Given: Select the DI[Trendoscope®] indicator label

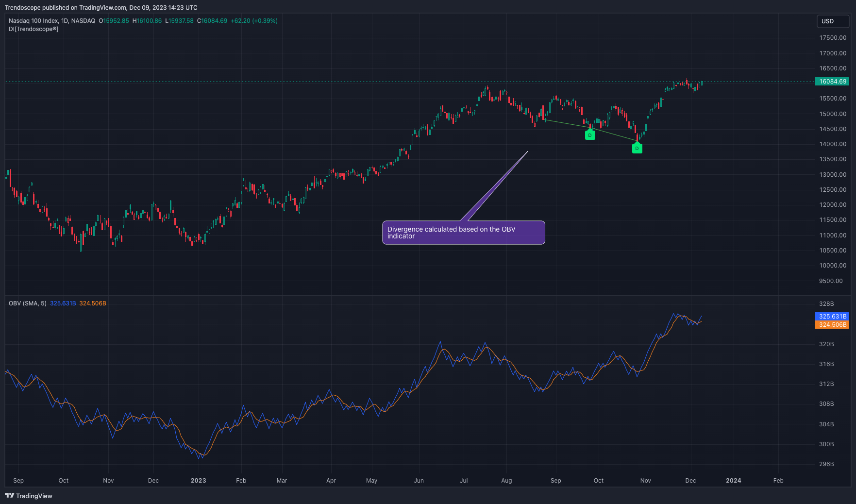Looking at the screenshot, I should coord(34,29).
